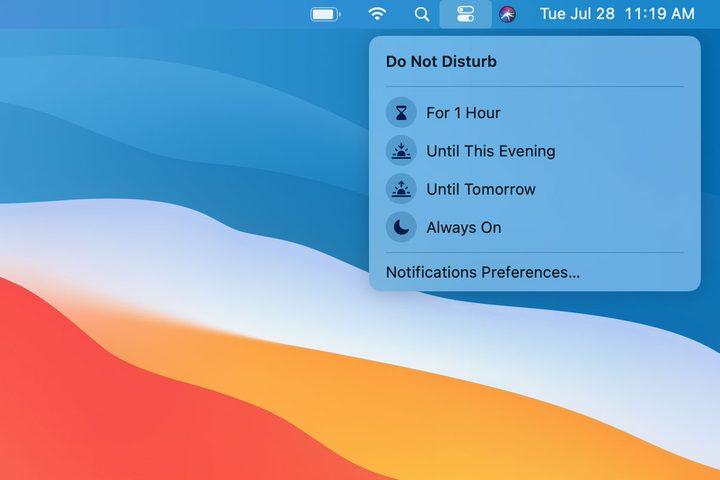Click the sunrise icon for tomorrow
The image size is (720, 480).
tap(401, 189)
